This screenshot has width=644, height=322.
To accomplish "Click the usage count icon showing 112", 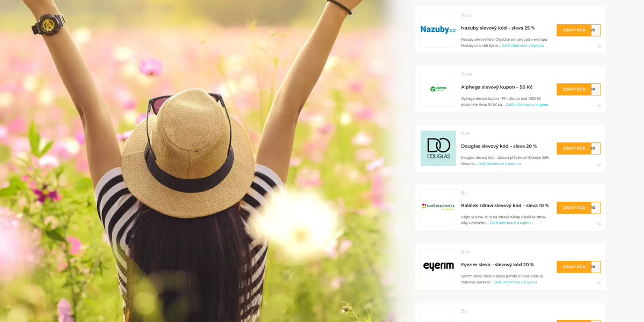I will [x=463, y=16].
